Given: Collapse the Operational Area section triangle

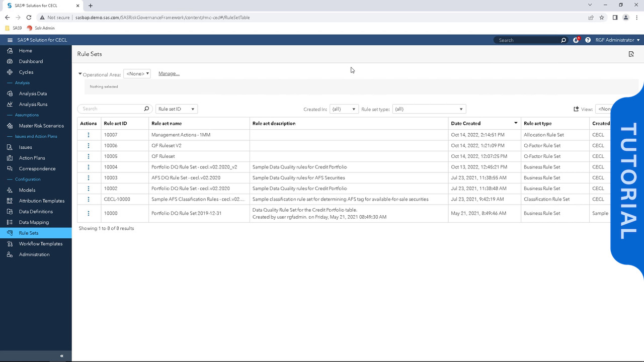Looking at the screenshot, I should tap(80, 74).
